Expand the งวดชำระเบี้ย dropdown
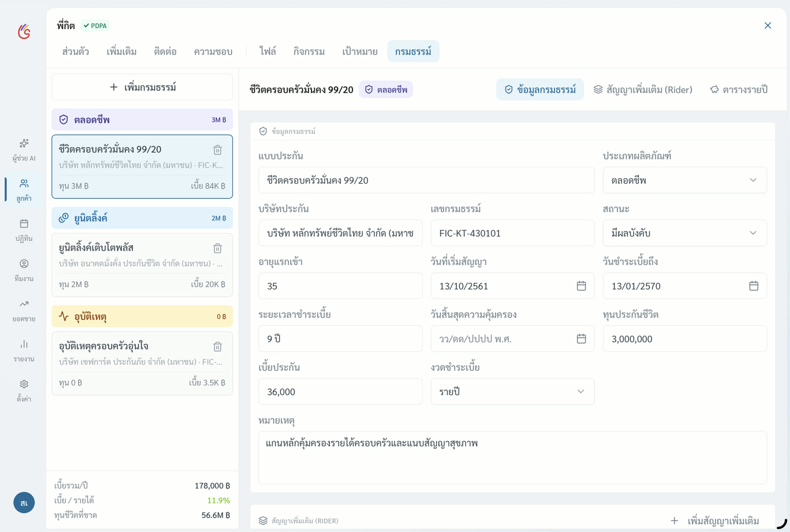 coord(513,391)
